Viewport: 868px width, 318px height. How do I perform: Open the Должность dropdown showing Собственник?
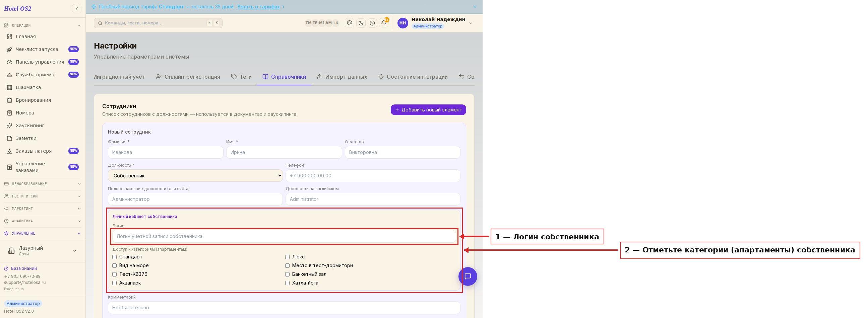(x=195, y=176)
